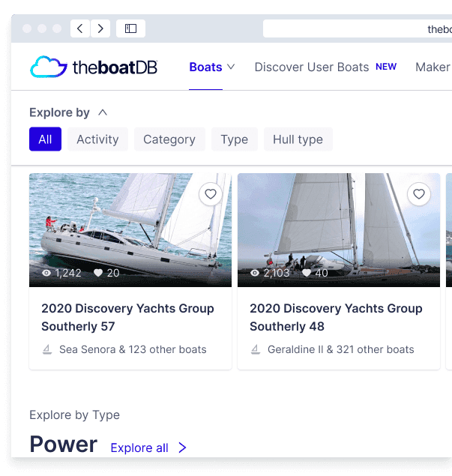Select the Category filter chip
The width and height of the screenshot is (452, 476).
pyautogui.click(x=169, y=139)
